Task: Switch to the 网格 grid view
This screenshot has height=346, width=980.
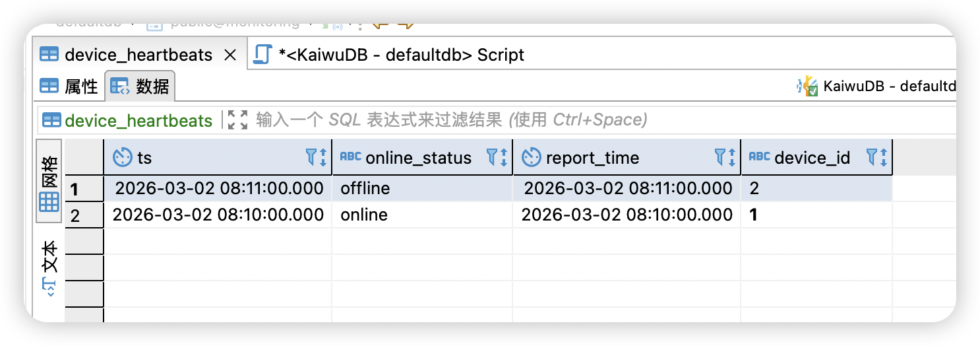Action: (x=49, y=183)
